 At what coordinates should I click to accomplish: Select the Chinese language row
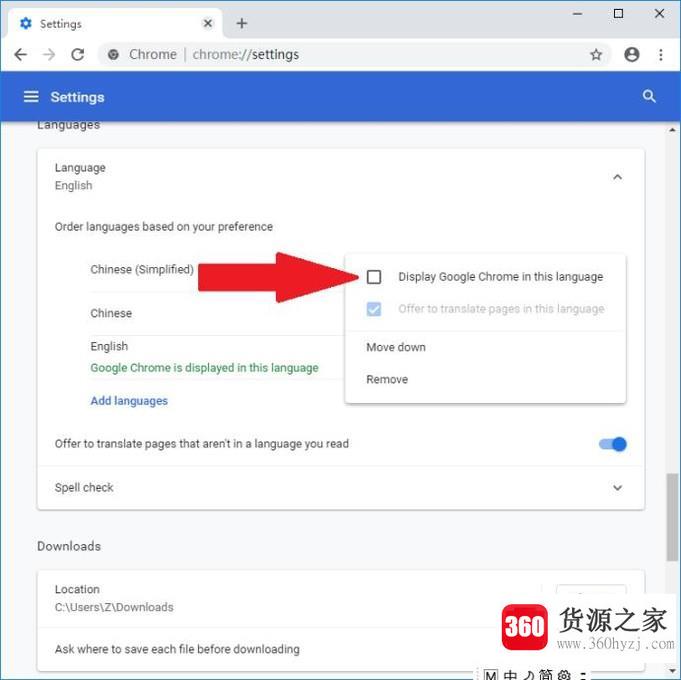111,313
